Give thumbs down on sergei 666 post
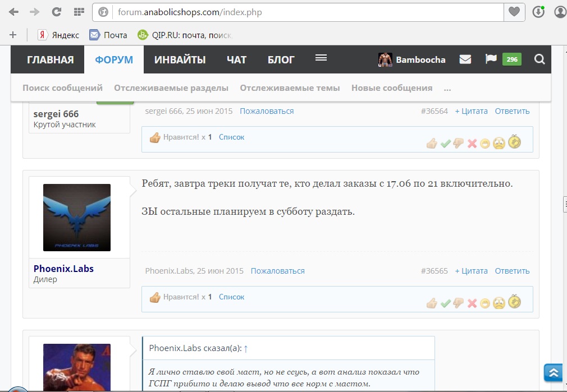This screenshot has height=392, width=567. point(459,144)
